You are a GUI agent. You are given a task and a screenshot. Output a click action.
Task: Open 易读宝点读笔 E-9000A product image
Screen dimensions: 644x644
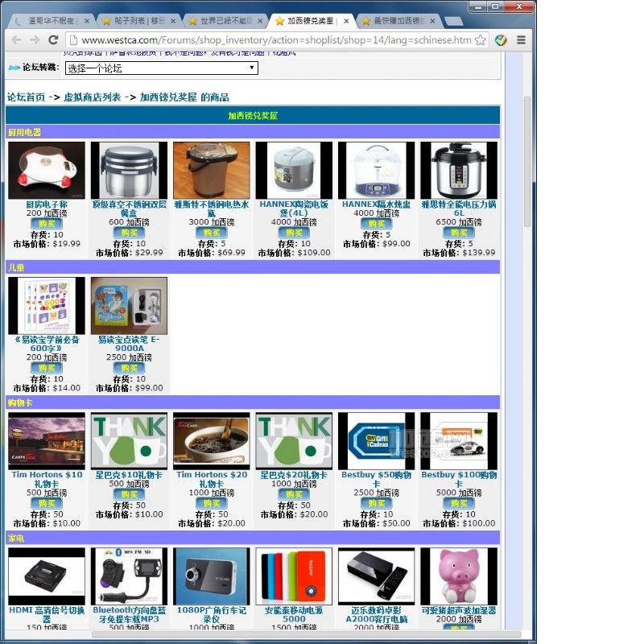point(129,306)
